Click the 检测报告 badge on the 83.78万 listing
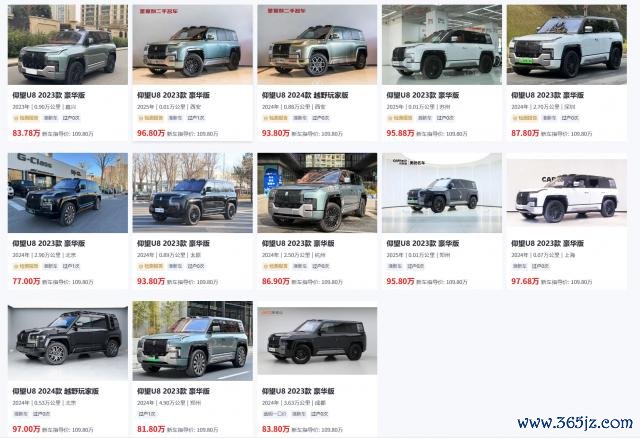This screenshot has width=640, height=438. click(26, 118)
